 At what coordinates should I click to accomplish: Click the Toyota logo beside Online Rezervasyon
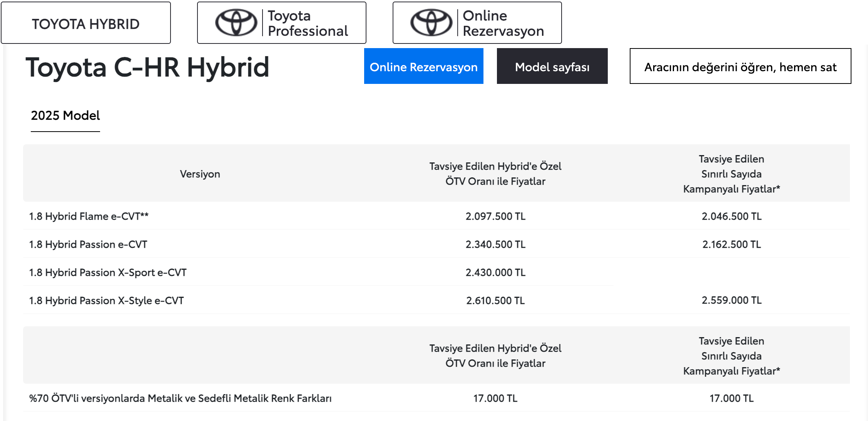click(x=431, y=23)
